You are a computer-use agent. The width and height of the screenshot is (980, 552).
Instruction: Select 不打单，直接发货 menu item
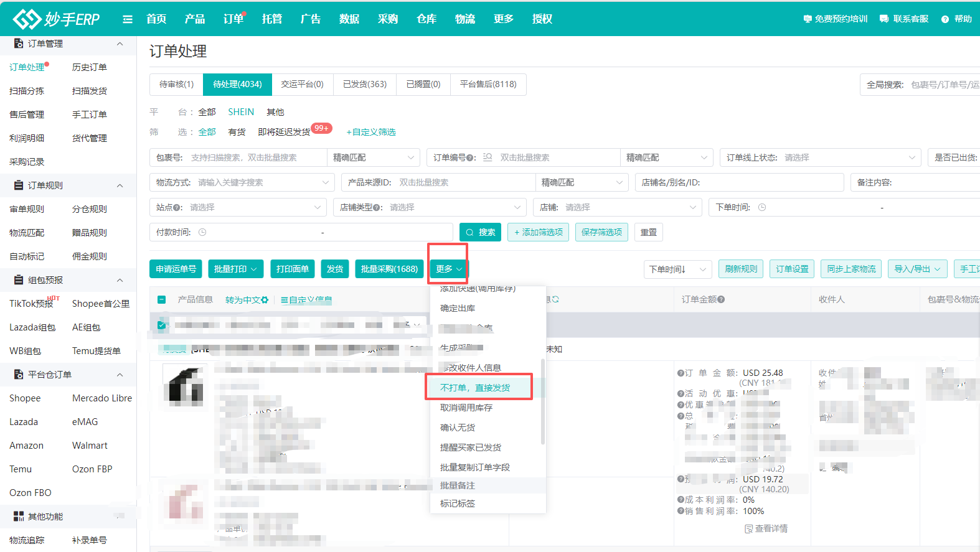click(475, 388)
